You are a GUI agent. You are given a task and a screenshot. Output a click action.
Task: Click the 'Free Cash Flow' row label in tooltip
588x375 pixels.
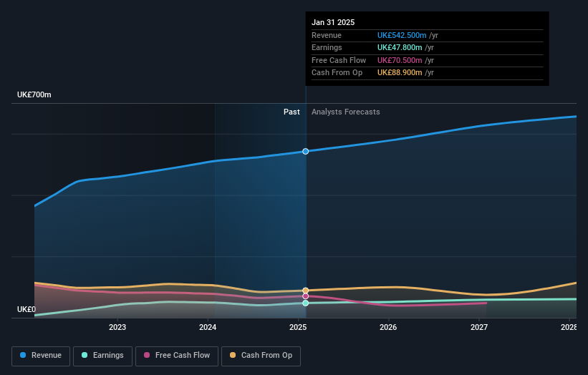339,60
